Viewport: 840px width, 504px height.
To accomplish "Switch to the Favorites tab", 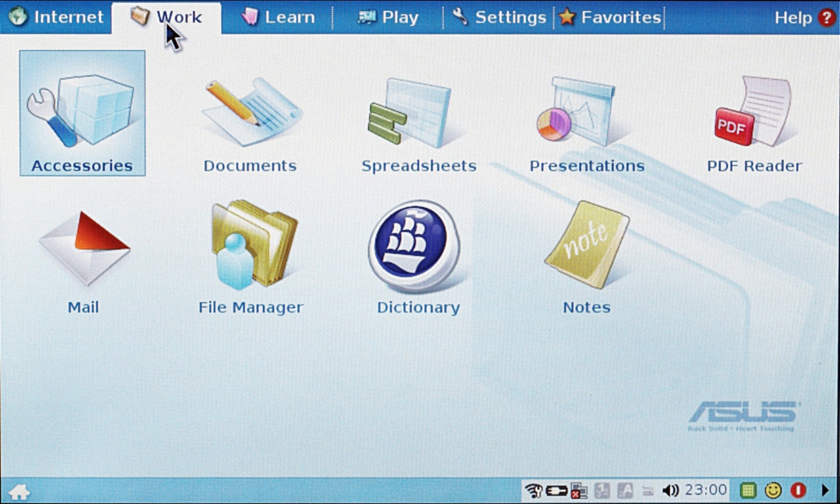I will point(610,17).
